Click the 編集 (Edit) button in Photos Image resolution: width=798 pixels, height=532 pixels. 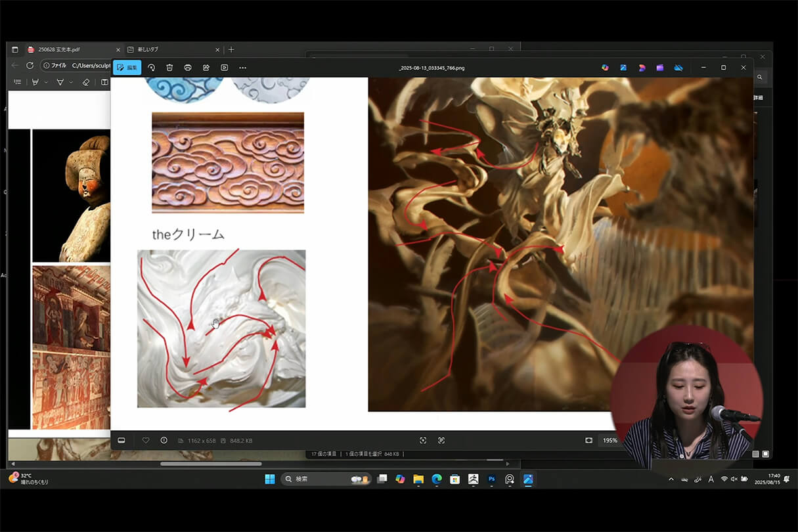click(127, 68)
